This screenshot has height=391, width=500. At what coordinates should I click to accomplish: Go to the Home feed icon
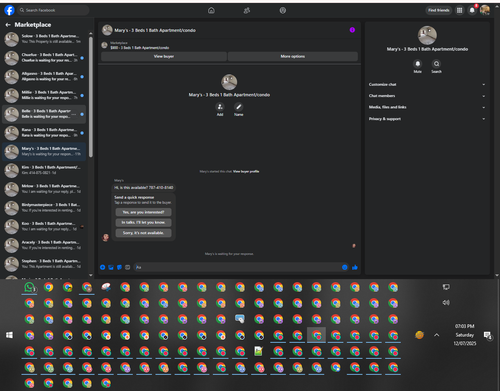[211, 10]
